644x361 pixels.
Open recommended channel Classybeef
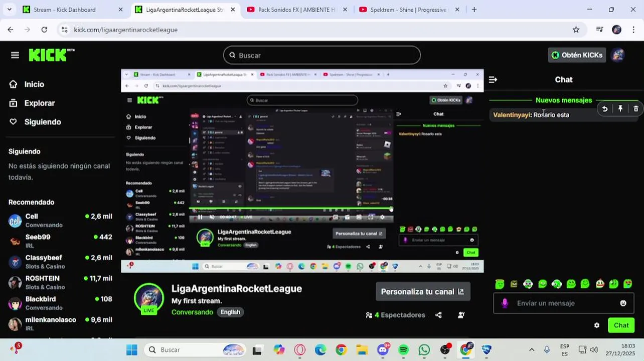point(60,262)
